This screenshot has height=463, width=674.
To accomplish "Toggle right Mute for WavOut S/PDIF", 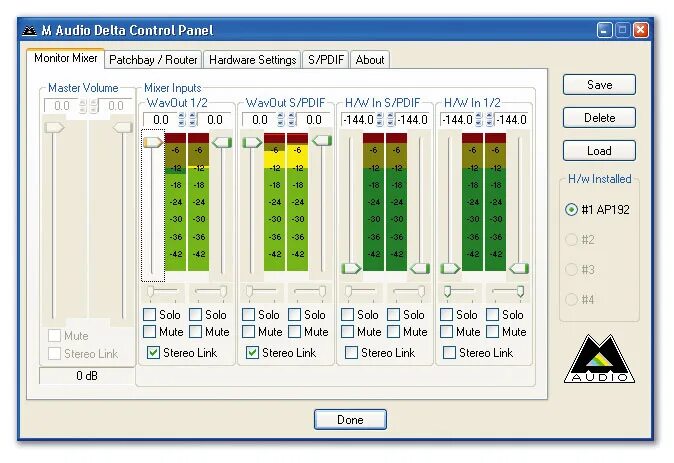I will [294, 332].
